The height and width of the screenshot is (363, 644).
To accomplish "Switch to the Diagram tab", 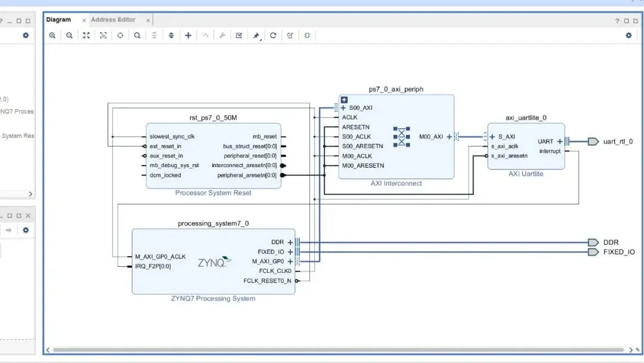I will 58,20.
